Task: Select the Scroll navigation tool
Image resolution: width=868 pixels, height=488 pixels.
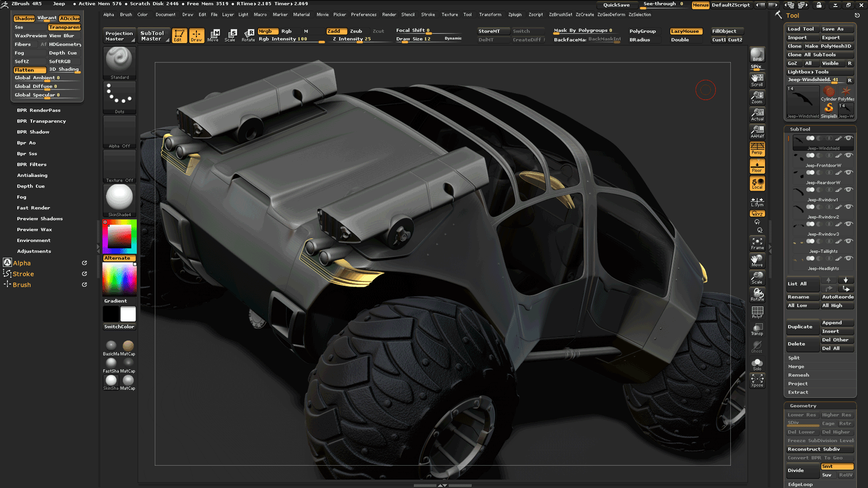Action: [757, 79]
